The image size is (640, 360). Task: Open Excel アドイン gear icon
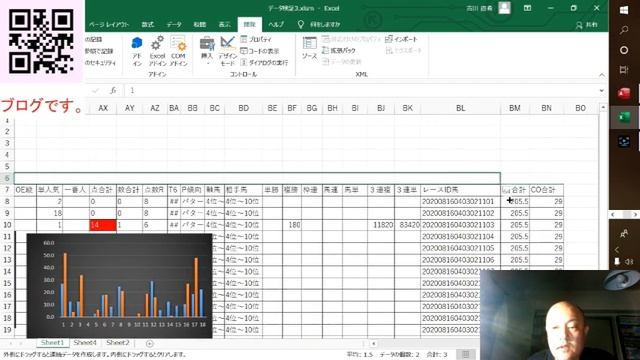(x=158, y=52)
